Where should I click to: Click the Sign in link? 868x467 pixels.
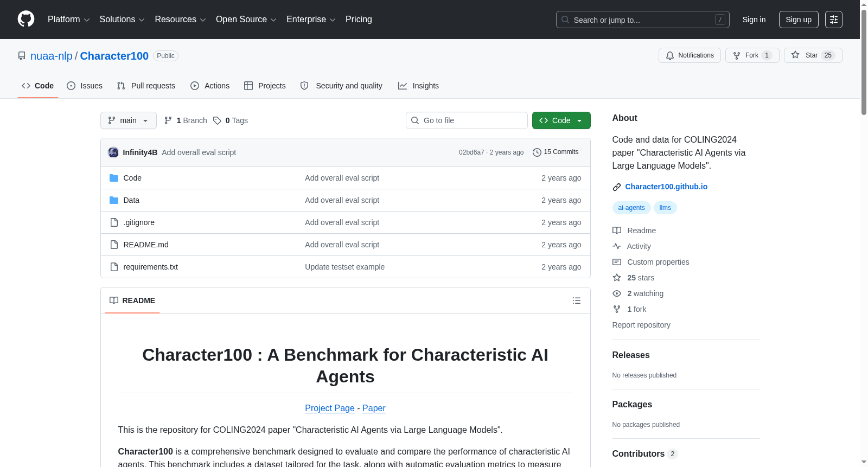pyautogui.click(x=754, y=20)
